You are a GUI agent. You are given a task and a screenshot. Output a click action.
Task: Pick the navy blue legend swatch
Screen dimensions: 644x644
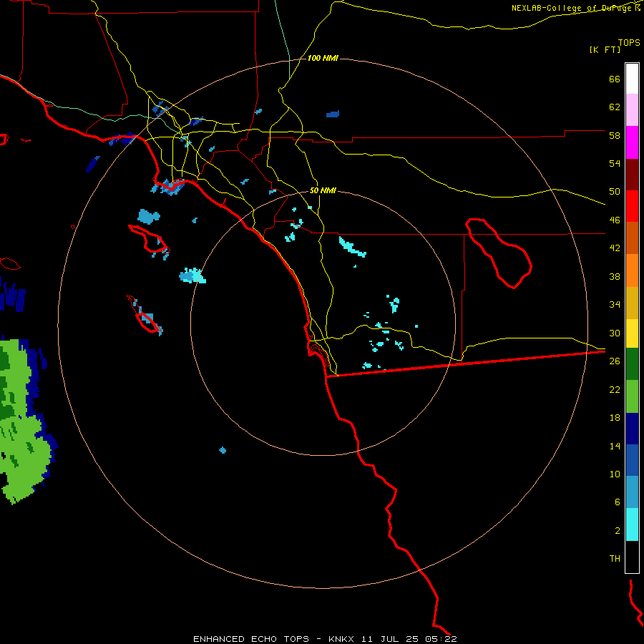click(x=632, y=429)
